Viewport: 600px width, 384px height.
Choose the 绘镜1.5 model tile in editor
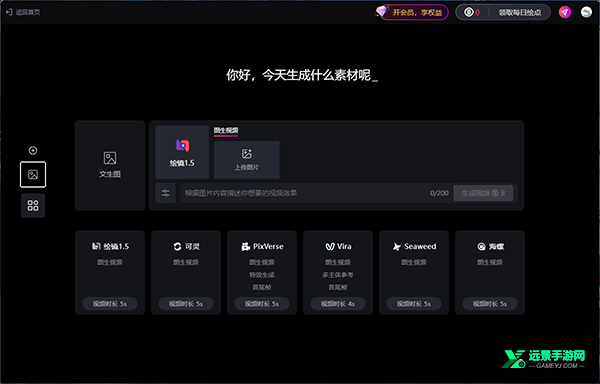click(x=182, y=152)
